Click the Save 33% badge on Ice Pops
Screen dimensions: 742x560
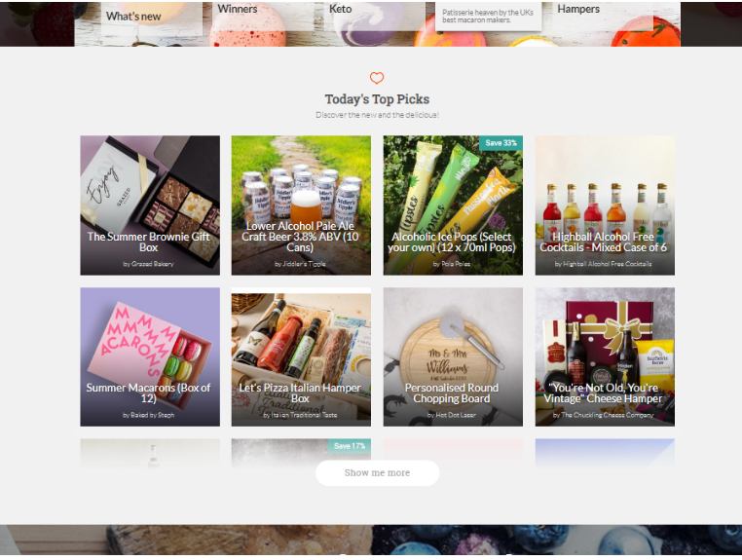pyautogui.click(x=501, y=143)
